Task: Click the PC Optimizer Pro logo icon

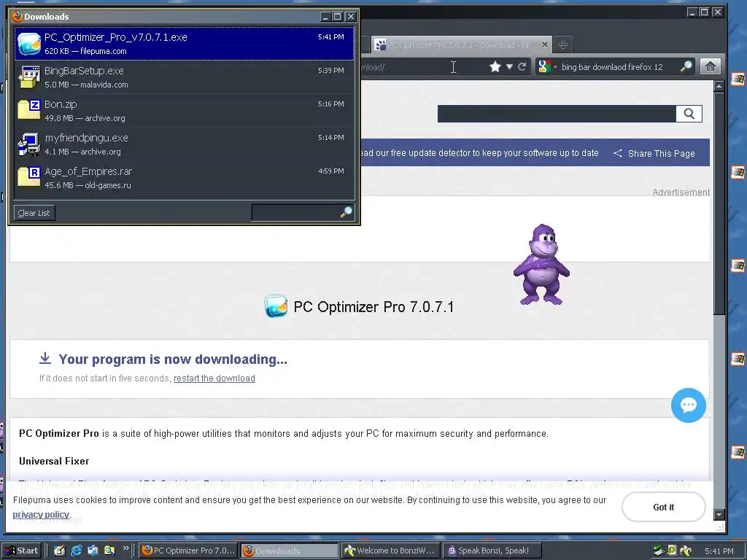Action: [276, 306]
